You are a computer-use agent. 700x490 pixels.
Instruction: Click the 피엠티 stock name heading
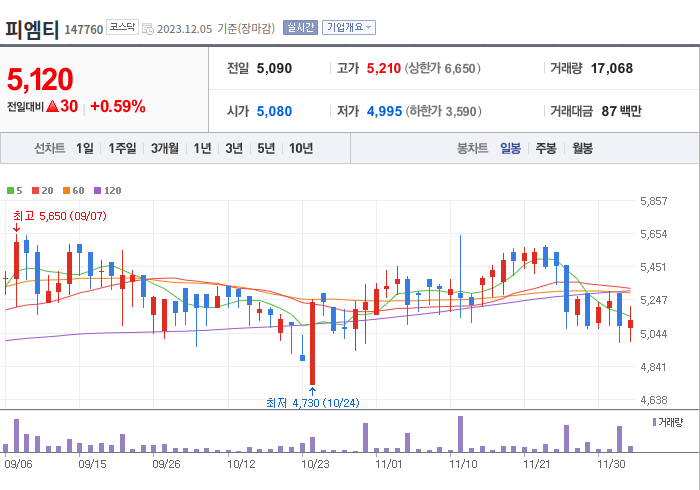32,30
